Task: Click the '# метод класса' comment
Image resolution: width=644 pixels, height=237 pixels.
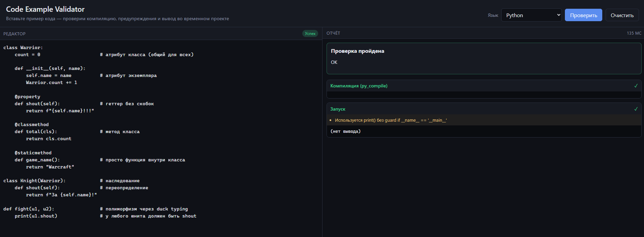Action: click(120, 132)
